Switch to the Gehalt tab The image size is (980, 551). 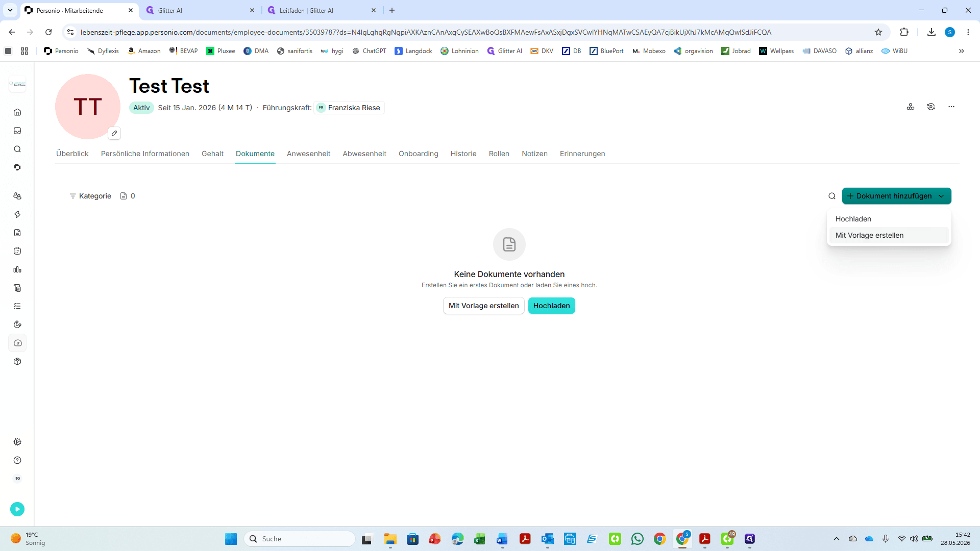point(212,154)
